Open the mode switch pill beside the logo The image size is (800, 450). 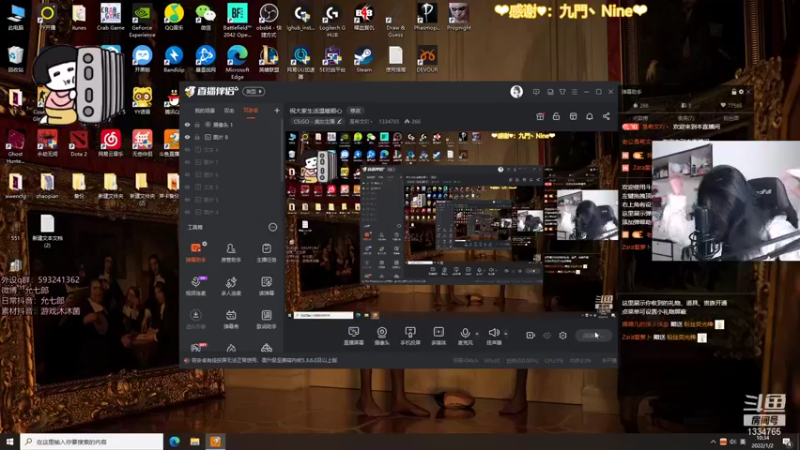tap(254, 91)
